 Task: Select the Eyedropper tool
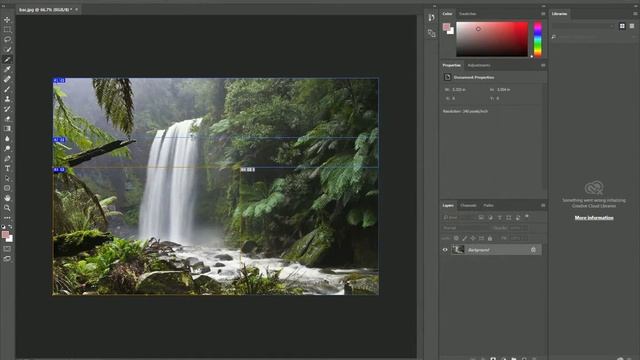[x=7, y=69]
